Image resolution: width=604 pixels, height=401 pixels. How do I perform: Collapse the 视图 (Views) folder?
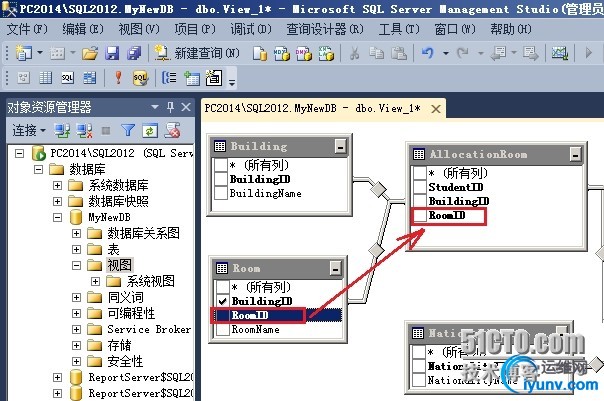coord(76,265)
